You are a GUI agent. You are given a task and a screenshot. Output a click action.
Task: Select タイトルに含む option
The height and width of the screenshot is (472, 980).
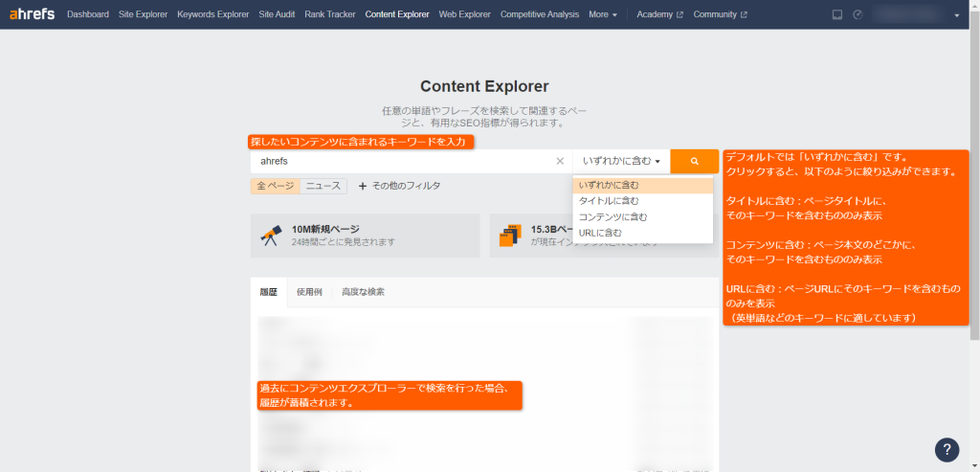click(x=642, y=201)
